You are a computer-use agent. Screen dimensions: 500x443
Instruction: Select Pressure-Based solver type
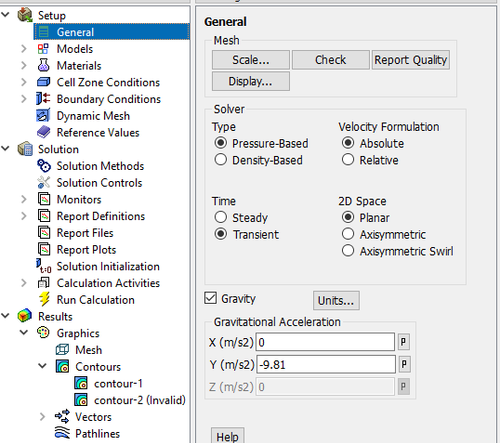221,143
